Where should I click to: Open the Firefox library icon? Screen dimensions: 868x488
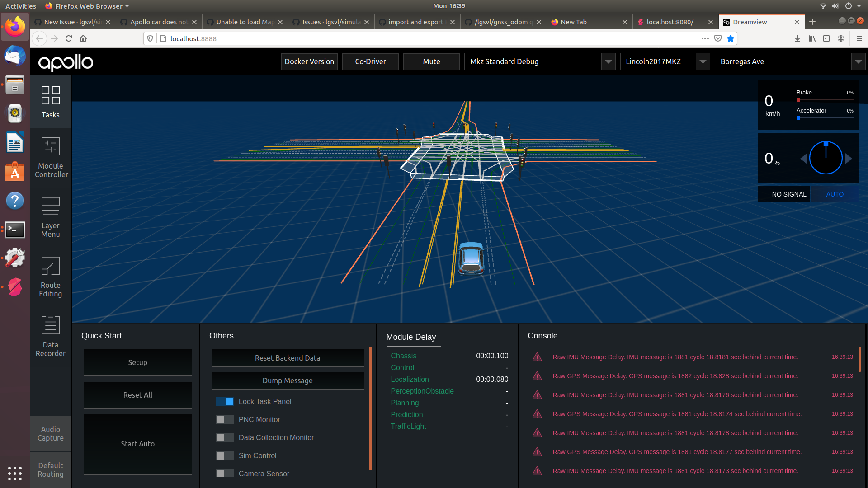click(x=812, y=38)
